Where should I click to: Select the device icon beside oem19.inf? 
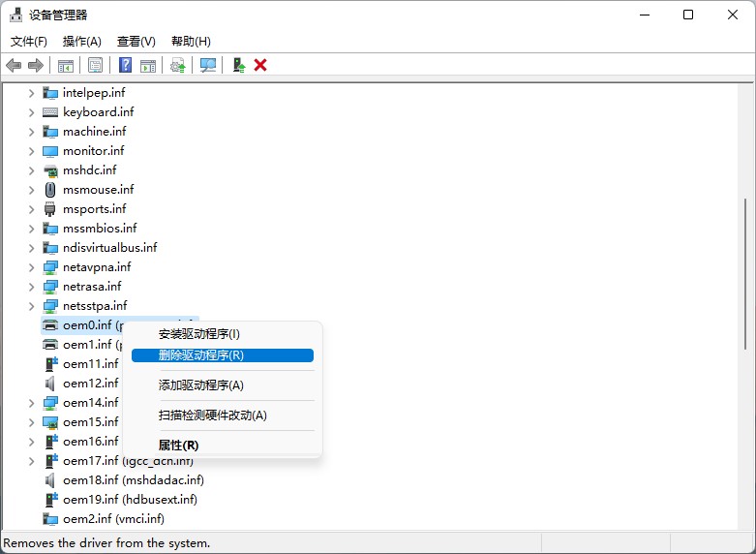click(51, 500)
